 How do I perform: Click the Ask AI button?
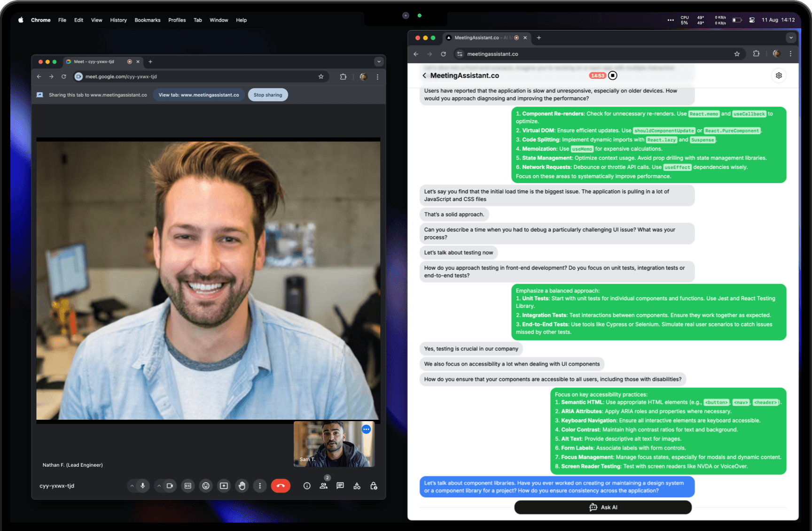(603, 507)
